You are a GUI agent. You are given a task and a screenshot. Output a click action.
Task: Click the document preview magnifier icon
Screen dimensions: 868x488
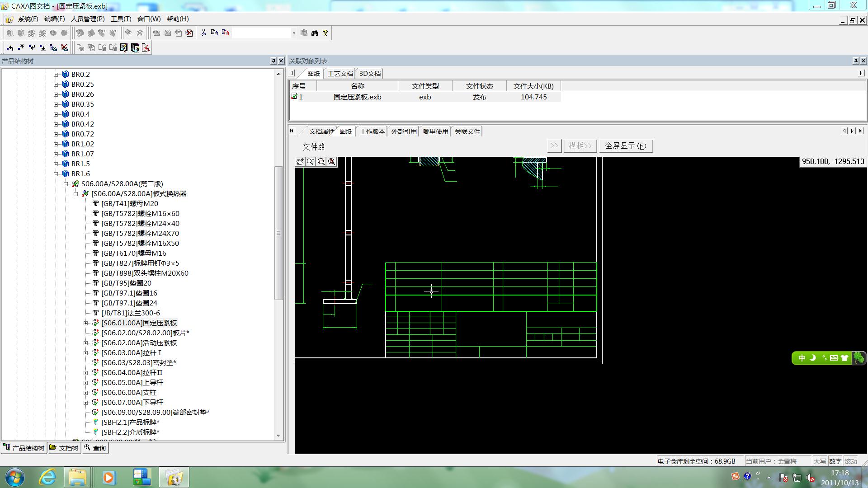[x=124, y=48]
